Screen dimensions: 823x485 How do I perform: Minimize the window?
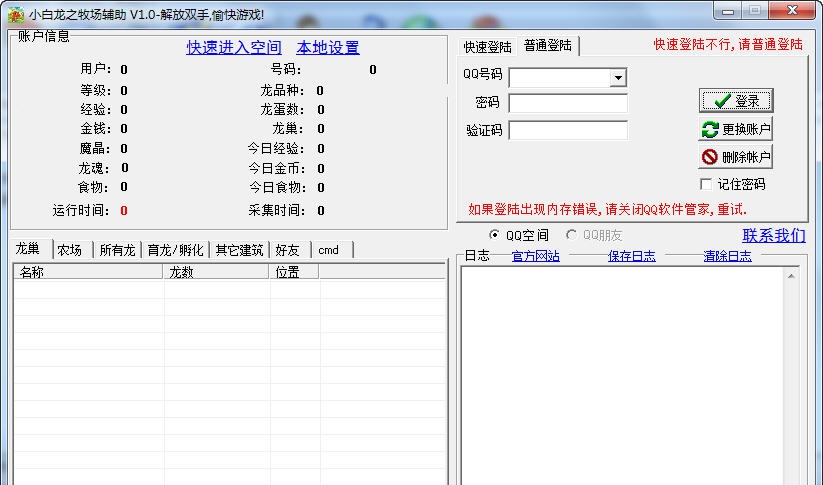pyautogui.click(x=728, y=10)
